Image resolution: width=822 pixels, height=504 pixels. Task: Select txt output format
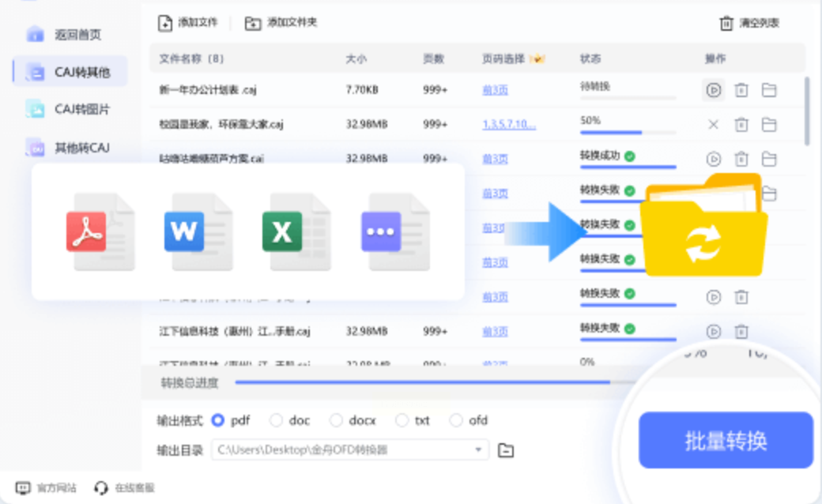point(402,420)
